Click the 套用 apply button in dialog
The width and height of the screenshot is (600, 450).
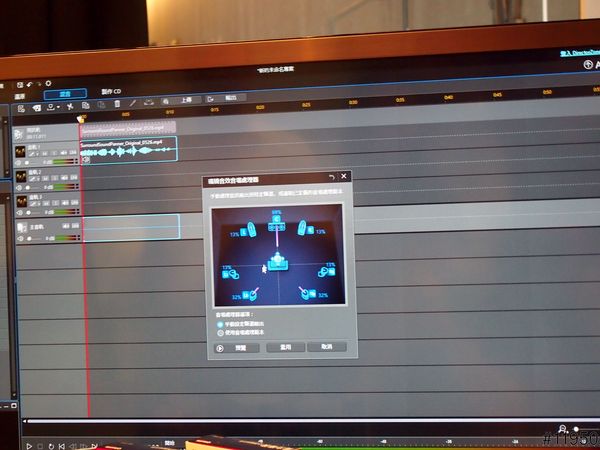[x=285, y=347]
